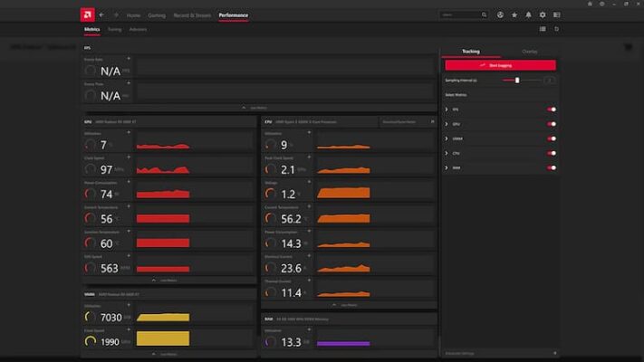Select the Metrics sub-tab

pos(92,29)
